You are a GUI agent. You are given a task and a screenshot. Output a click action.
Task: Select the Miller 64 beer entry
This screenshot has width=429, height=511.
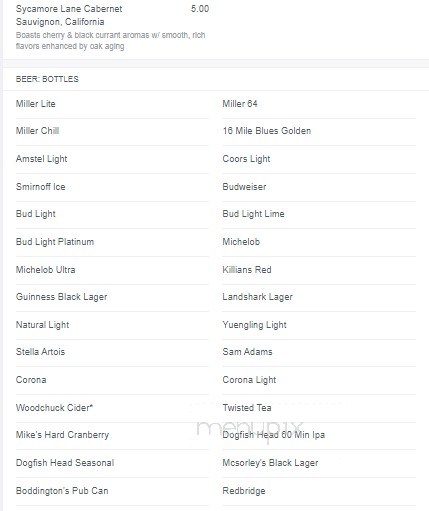click(x=240, y=104)
